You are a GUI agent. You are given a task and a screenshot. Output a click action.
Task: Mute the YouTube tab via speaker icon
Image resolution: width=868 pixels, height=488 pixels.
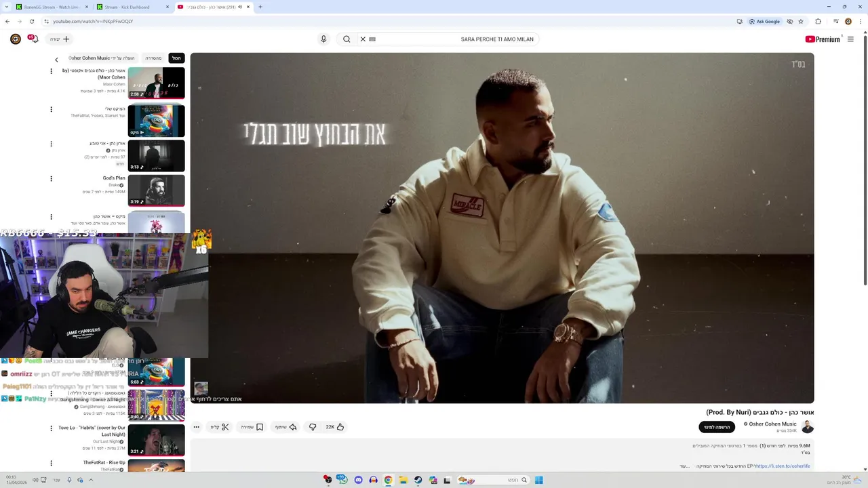pyautogui.click(x=240, y=7)
